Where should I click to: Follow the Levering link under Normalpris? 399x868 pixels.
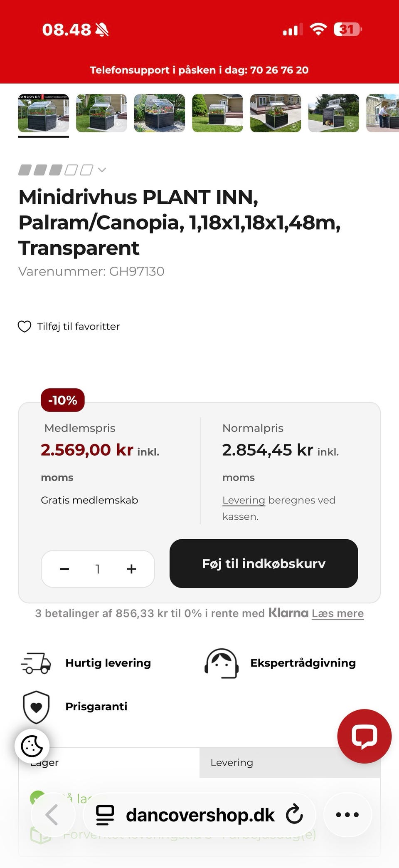pyautogui.click(x=244, y=500)
